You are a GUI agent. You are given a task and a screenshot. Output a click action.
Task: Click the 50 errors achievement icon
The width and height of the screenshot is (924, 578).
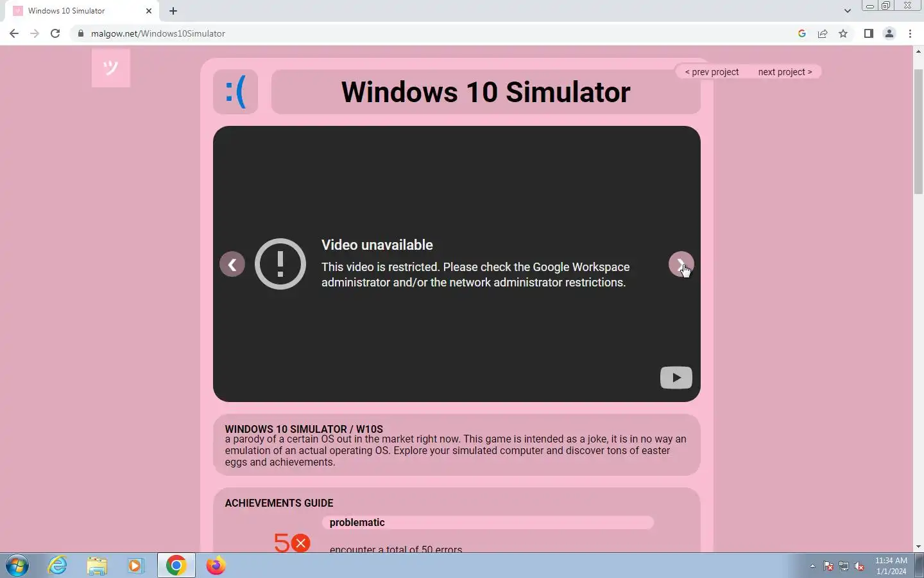click(292, 543)
